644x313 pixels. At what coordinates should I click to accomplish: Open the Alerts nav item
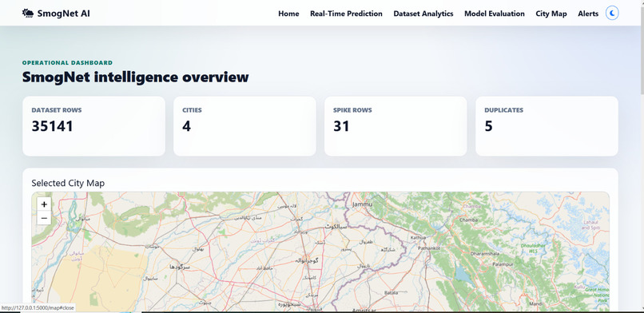coord(588,14)
